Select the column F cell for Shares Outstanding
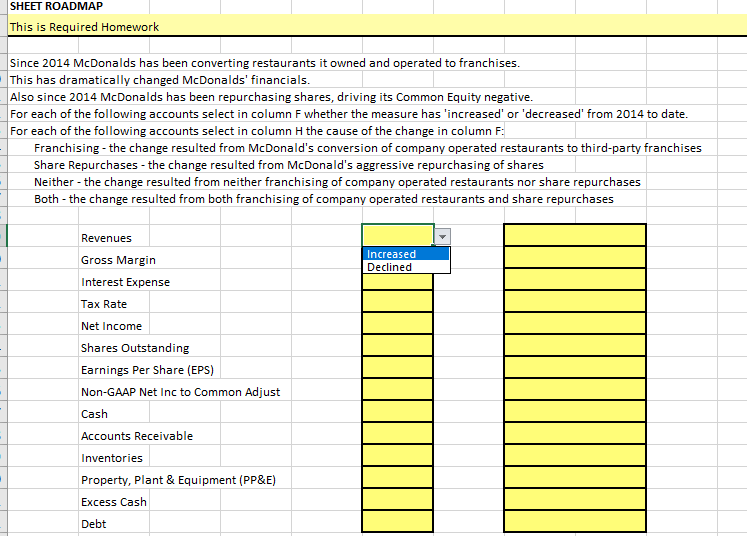The width and height of the screenshot is (747, 536). tap(398, 345)
